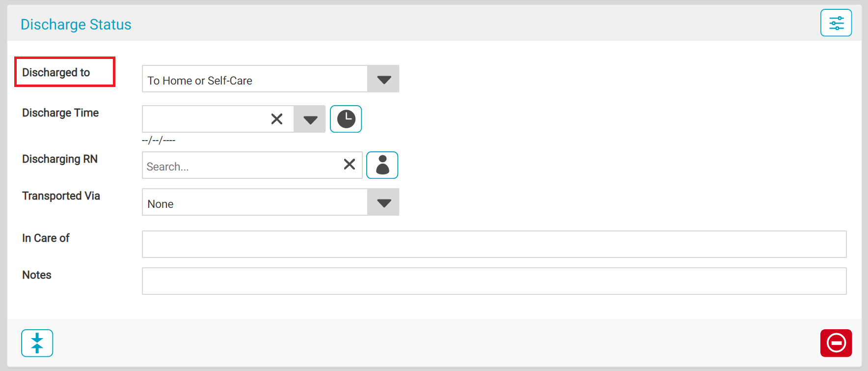Image resolution: width=868 pixels, height=371 pixels.
Task: Open the panel settings sliders icon
Action: coord(836,23)
